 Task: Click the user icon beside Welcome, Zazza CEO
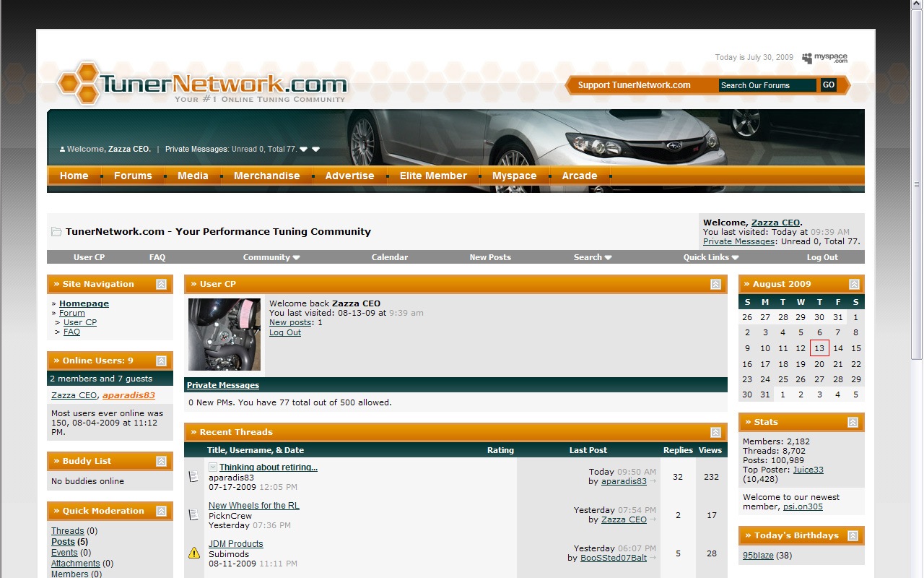click(x=62, y=150)
